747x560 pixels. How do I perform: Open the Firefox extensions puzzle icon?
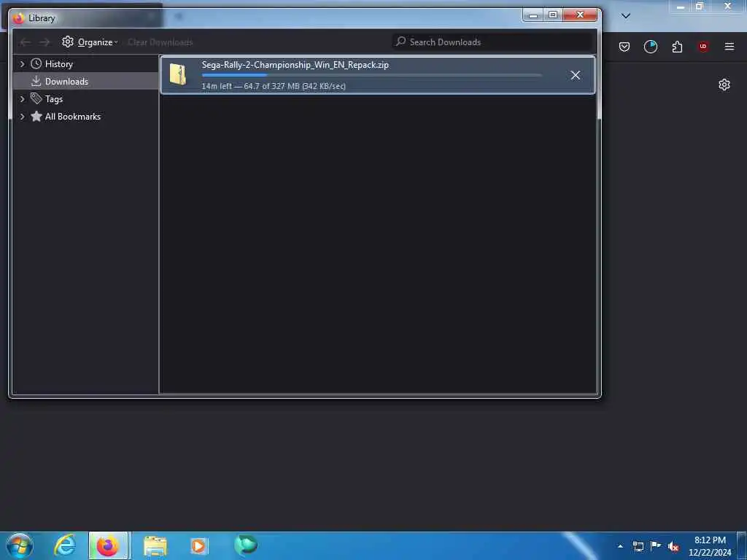(x=677, y=47)
